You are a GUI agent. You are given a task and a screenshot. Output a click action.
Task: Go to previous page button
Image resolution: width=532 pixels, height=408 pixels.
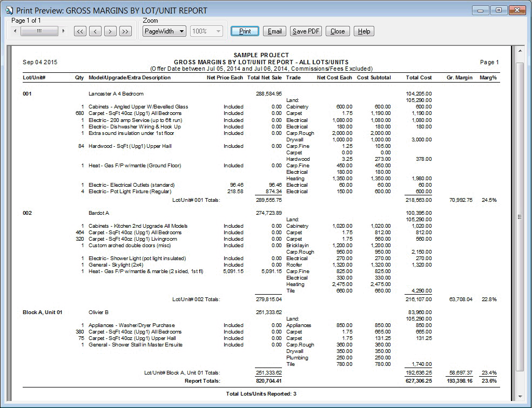tap(96, 31)
